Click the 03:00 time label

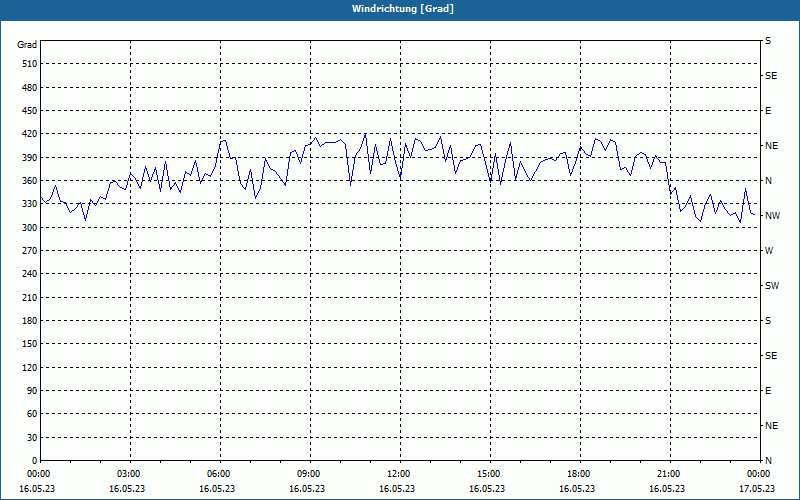(130, 474)
